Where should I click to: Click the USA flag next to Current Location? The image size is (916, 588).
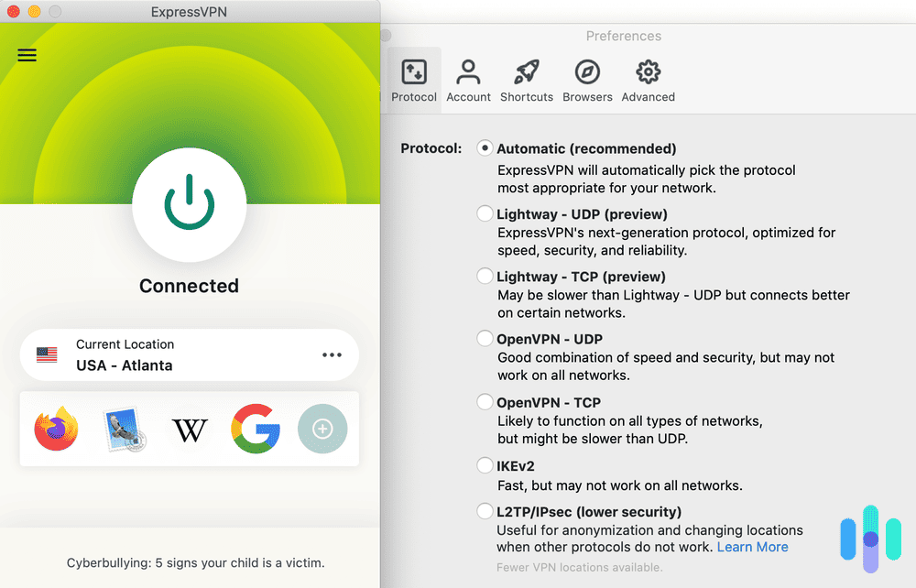(x=47, y=354)
